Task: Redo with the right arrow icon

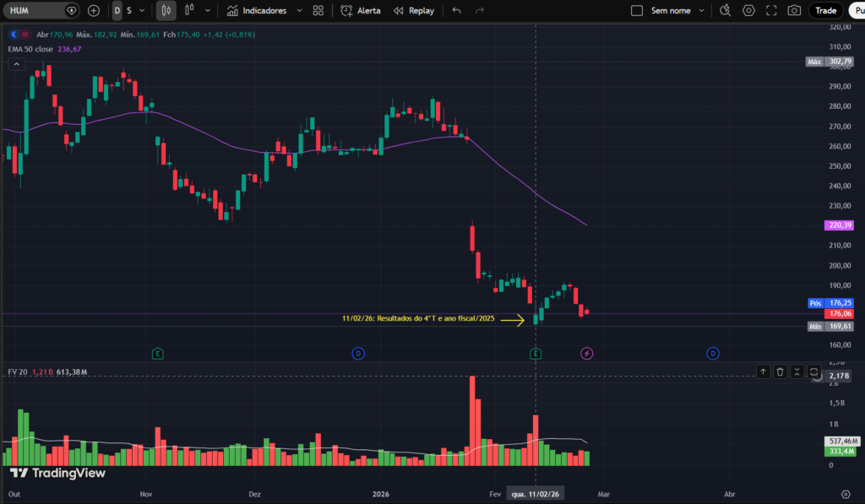Action: (480, 10)
